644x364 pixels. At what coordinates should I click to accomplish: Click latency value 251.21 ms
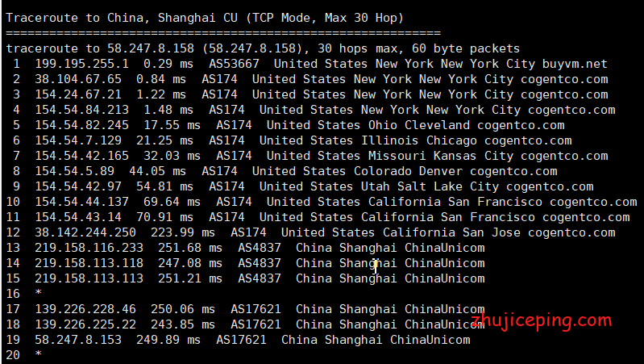tap(190, 278)
